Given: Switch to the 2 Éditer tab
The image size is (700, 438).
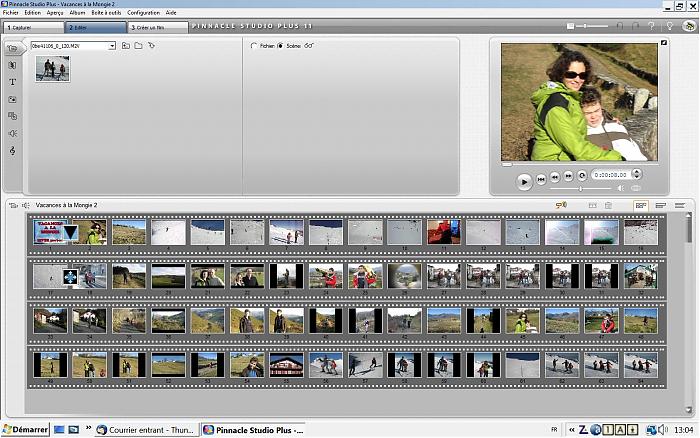Looking at the screenshot, I should [x=96, y=27].
